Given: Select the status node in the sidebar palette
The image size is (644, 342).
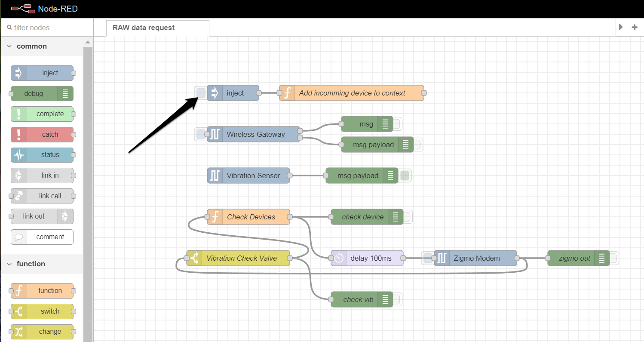Looking at the screenshot, I should click(42, 155).
